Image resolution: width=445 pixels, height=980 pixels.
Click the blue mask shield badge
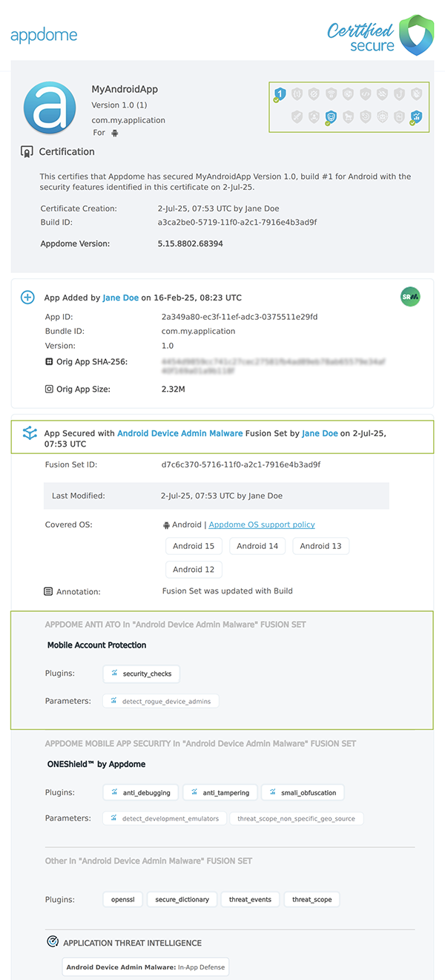[331, 116]
